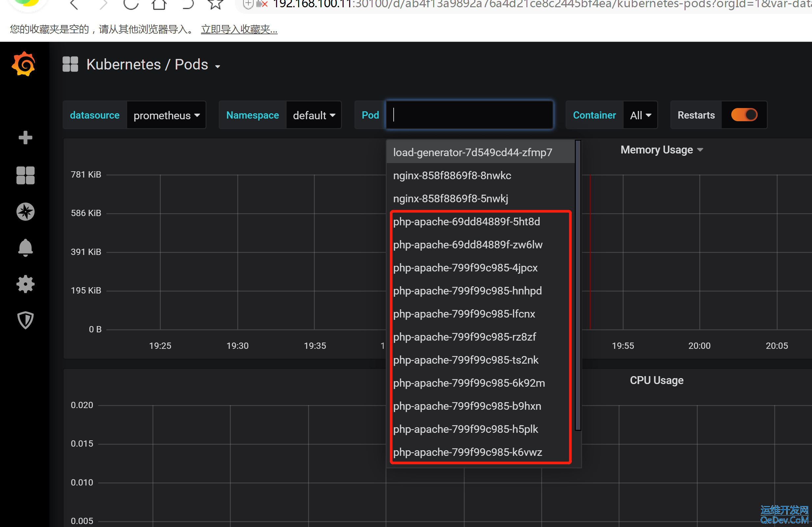Image resolution: width=812 pixels, height=527 pixels.
Task: Click the datasource variable label
Action: 95,115
